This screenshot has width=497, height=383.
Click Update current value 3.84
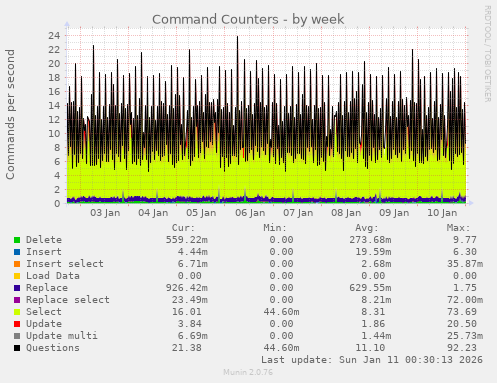[x=190, y=324]
